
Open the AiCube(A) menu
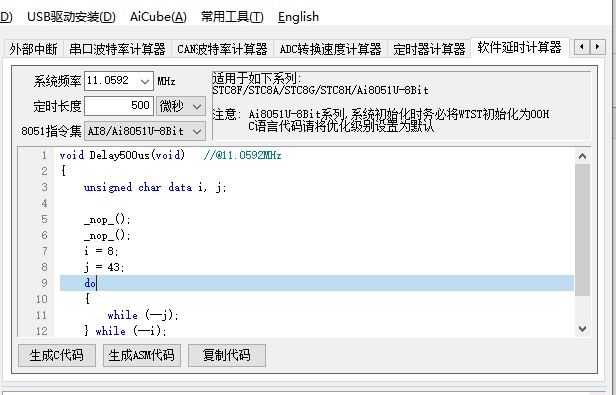click(x=158, y=17)
